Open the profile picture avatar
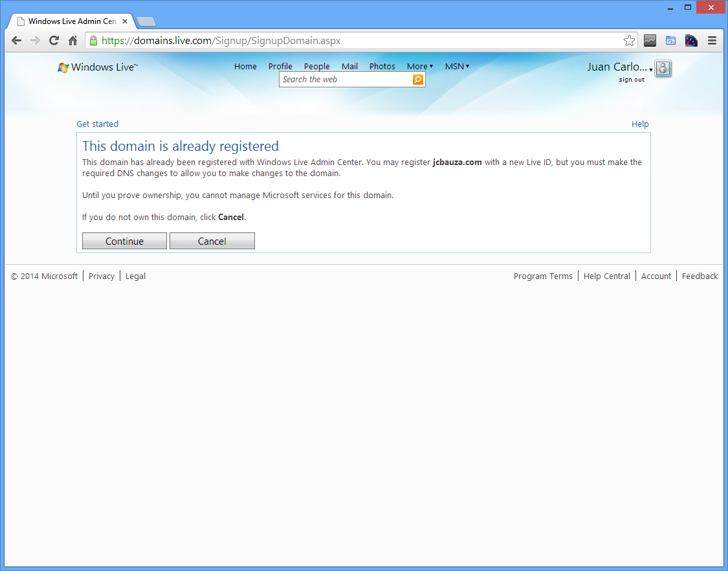The width and height of the screenshot is (728, 571). tap(663, 68)
